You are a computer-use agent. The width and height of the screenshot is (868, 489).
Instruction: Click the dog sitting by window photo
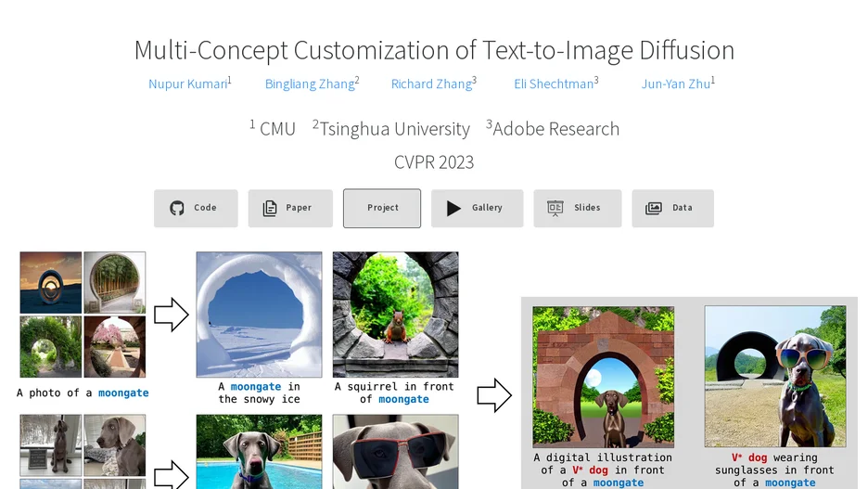pyautogui.click(x=51, y=445)
